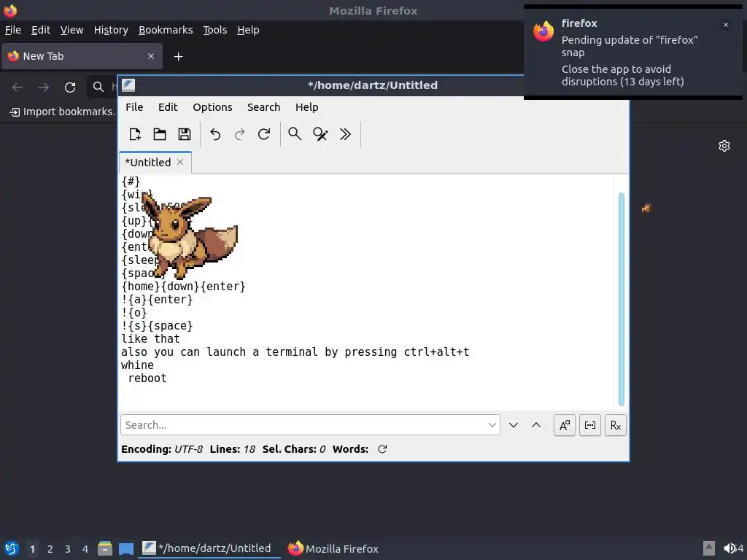
Task: Save the document using the floppy disk icon
Action: (x=185, y=134)
